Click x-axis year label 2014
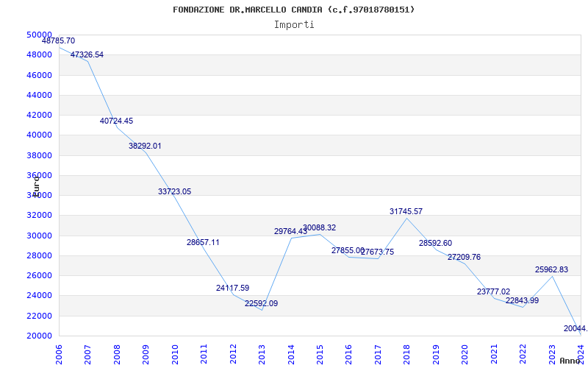This screenshot has height=368, width=588. (291, 354)
